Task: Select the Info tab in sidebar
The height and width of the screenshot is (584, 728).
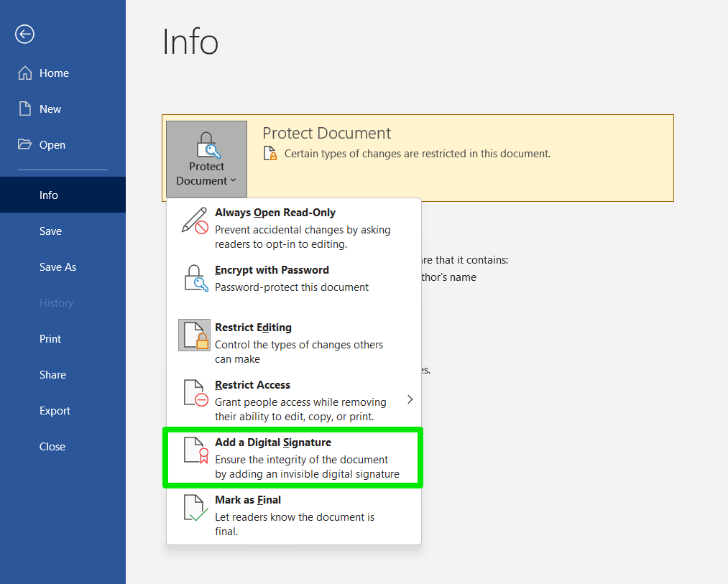Action: point(49,195)
